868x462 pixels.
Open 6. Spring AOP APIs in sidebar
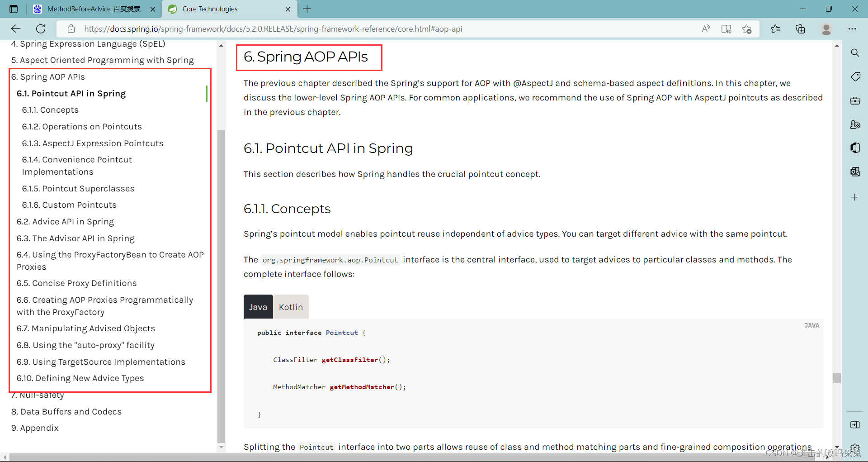[48, 77]
